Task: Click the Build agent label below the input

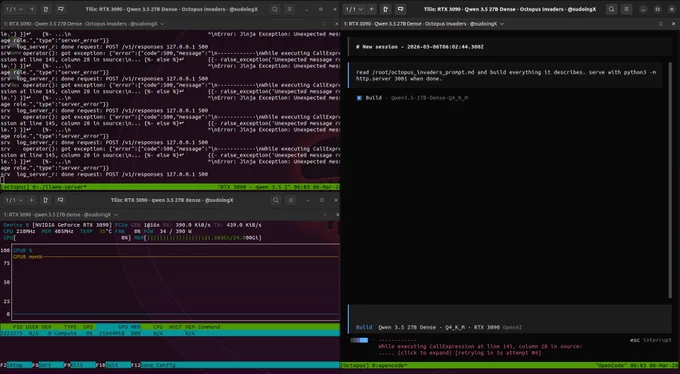Action: 364,327
